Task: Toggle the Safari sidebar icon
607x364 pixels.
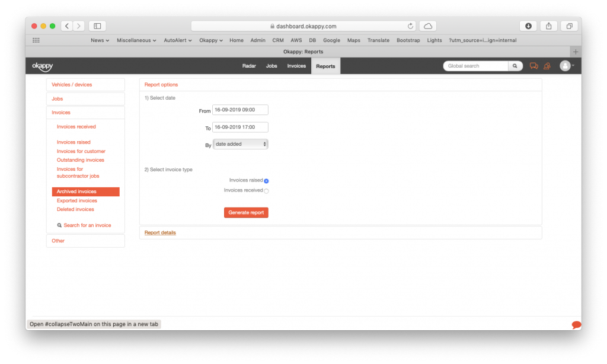Action: click(x=98, y=26)
